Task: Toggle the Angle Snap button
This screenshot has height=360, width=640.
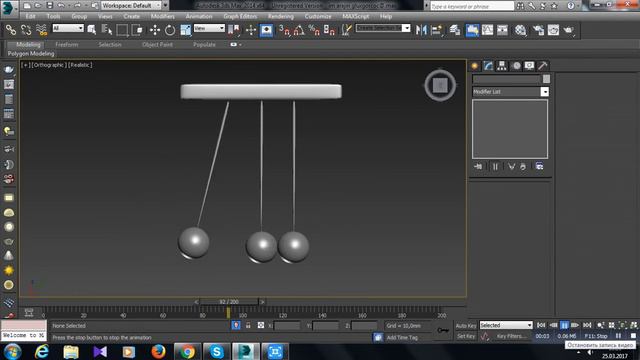Action: (299, 30)
